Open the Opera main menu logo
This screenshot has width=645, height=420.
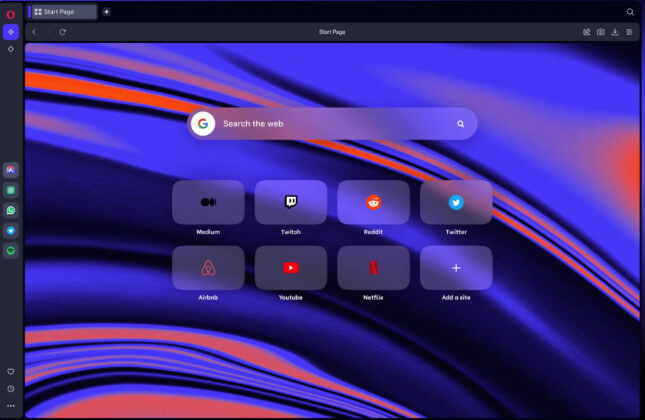click(11, 13)
